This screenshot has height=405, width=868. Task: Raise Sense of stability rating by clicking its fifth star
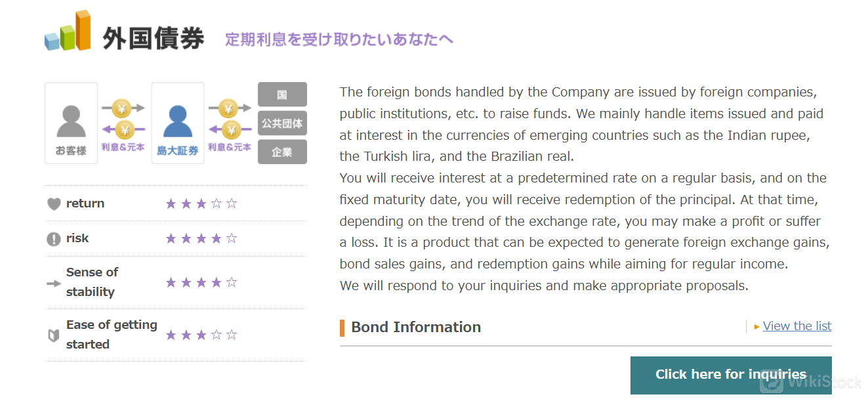232,282
